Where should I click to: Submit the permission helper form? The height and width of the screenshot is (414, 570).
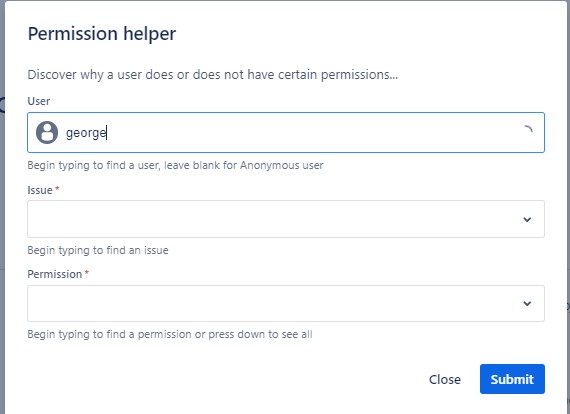[512, 379]
